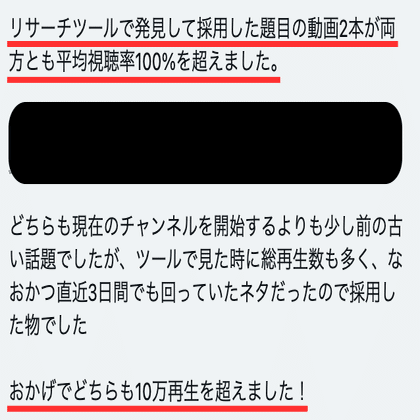Click the word 開始する in the paragraph
Screen dimensions: 420x420
(245, 227)
